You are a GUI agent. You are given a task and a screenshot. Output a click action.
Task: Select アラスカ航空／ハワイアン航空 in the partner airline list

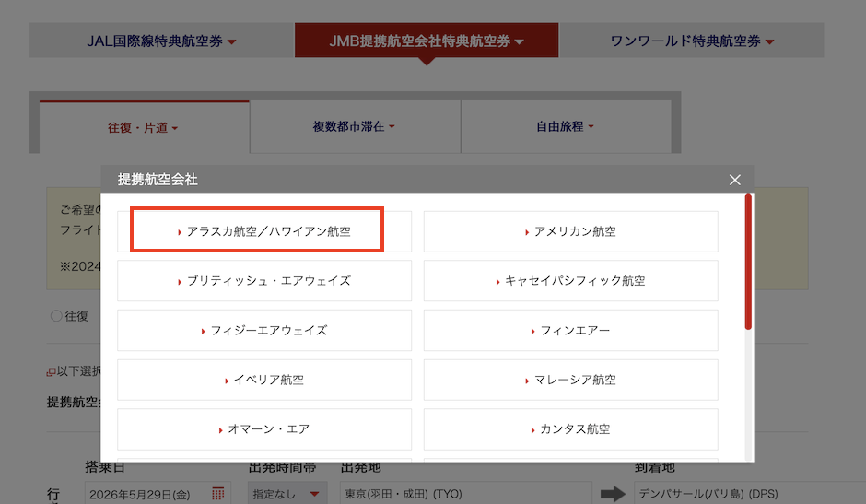[x=264, y=231]
